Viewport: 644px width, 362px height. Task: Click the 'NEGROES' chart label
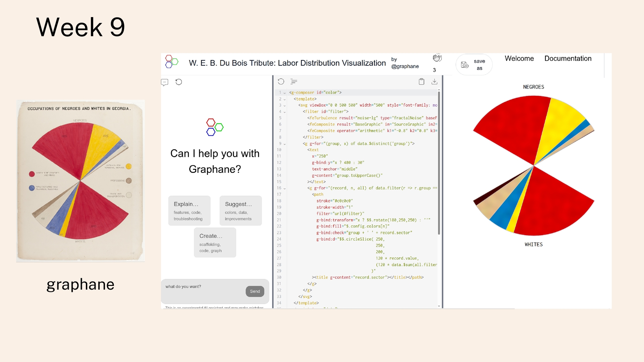[x=534, y=87]
